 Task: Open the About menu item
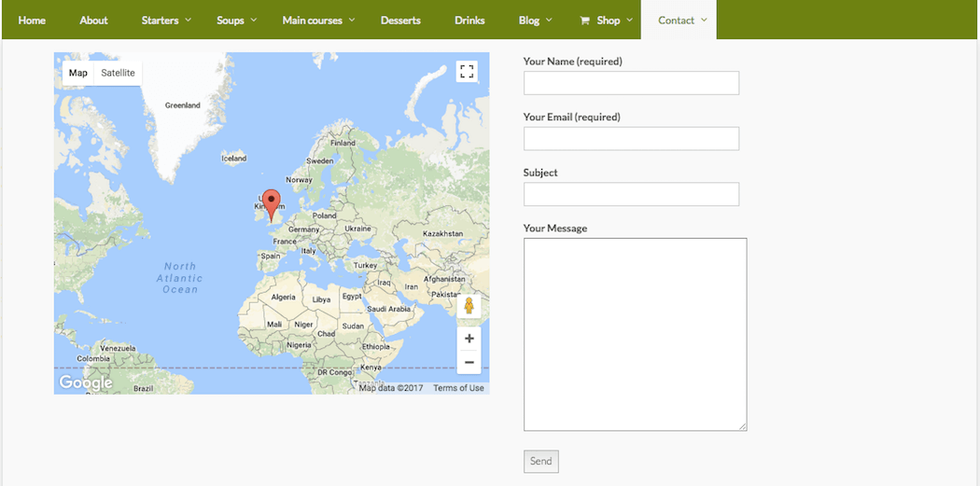(x=93, y=20)
